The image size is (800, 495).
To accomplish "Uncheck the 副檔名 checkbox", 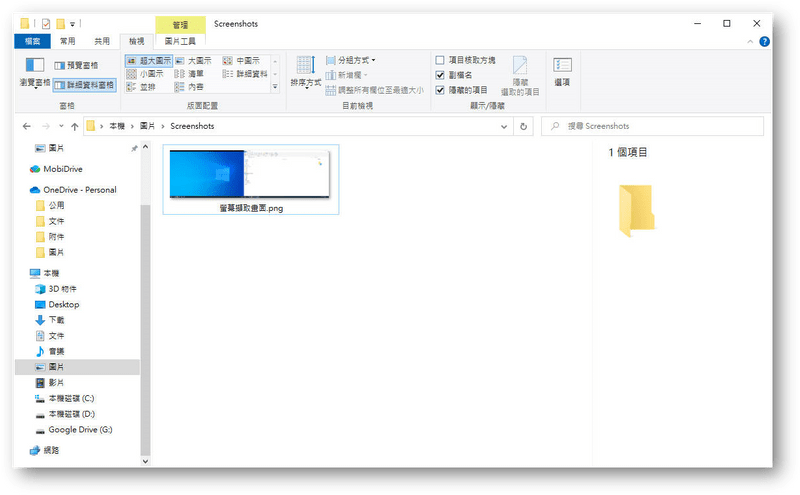I will coord(441,75).
